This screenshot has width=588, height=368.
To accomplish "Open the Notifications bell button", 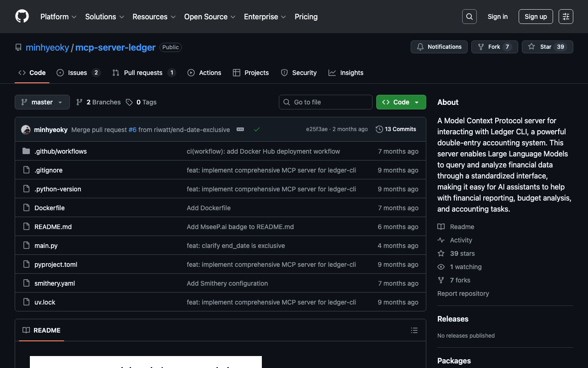I will [439, 47].
